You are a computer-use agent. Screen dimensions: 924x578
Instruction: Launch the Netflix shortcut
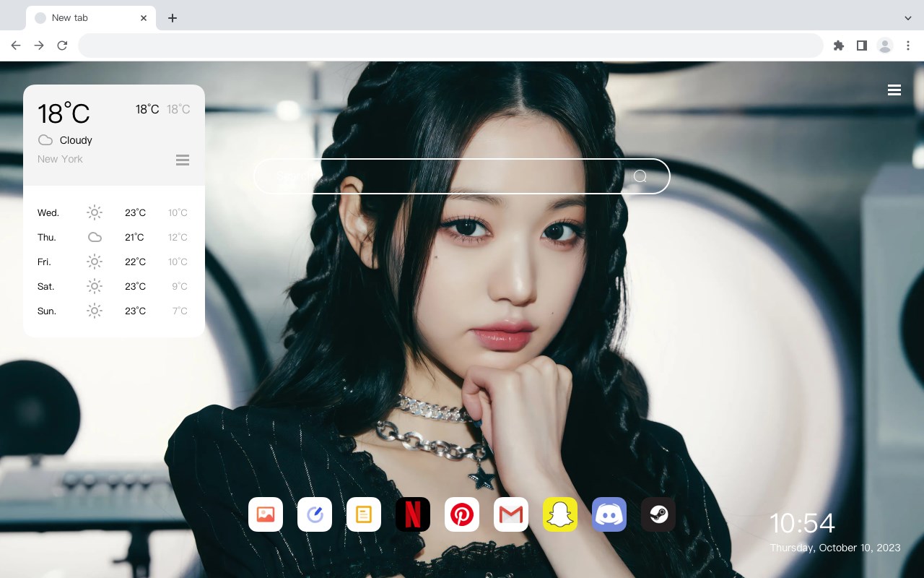[413, 514]
